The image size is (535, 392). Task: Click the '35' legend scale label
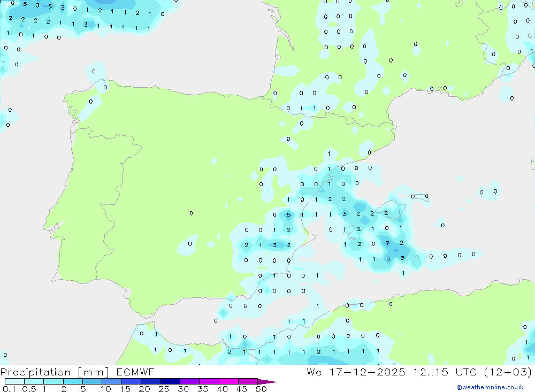(x=203, y=389)
